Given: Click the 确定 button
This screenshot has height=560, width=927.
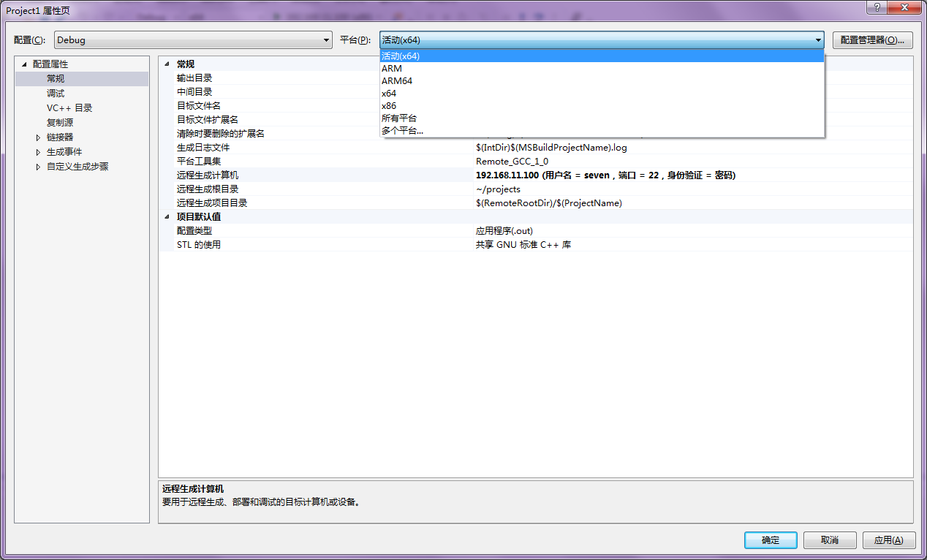Looking at the screenshot, I should (x=771, y=540).
